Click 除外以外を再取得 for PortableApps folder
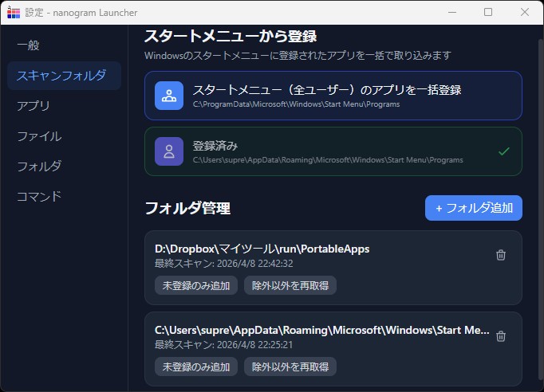This screenshot has width=544, height=392. [x=290, y=285]
